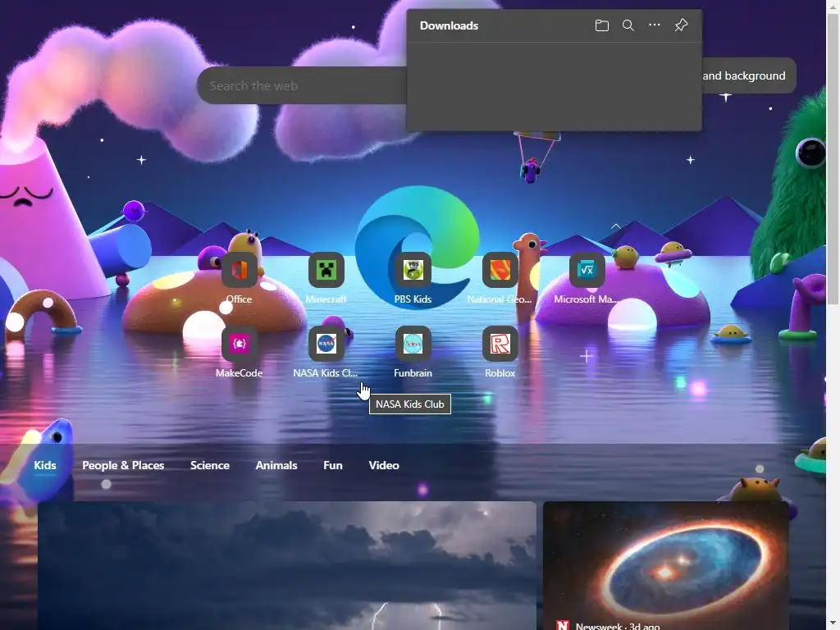Switch to the Science tab
This screenshot has height=630, width=840.
[x=209, y=465]
